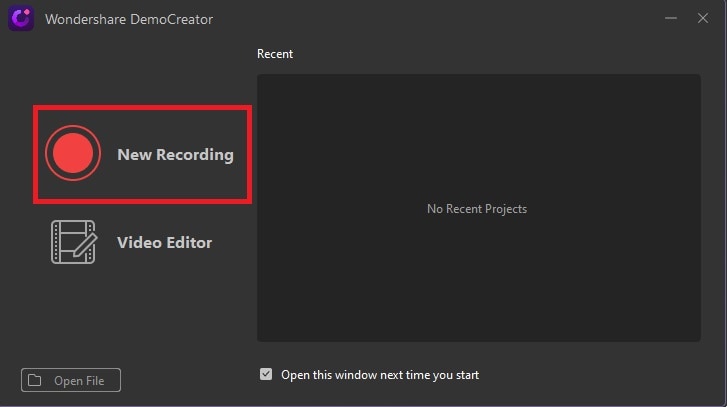Click the Wondershare DemoCreator title text
The height and width of the screenshot is (407, 727).
129,19
